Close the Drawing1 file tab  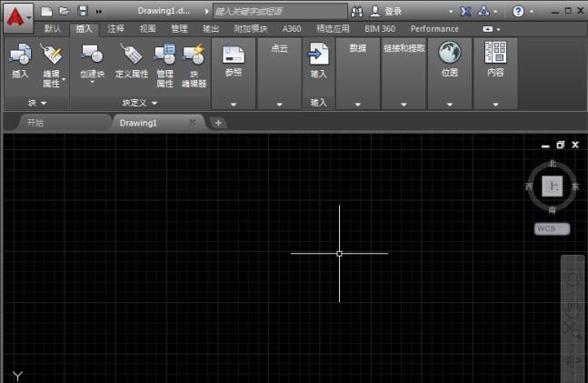pyautogui.click(x=193, y=122)
